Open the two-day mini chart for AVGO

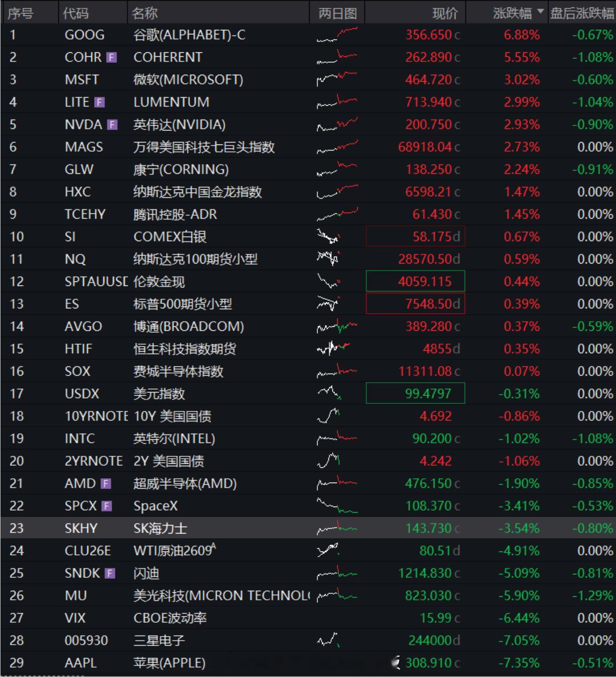pos(337,326)
